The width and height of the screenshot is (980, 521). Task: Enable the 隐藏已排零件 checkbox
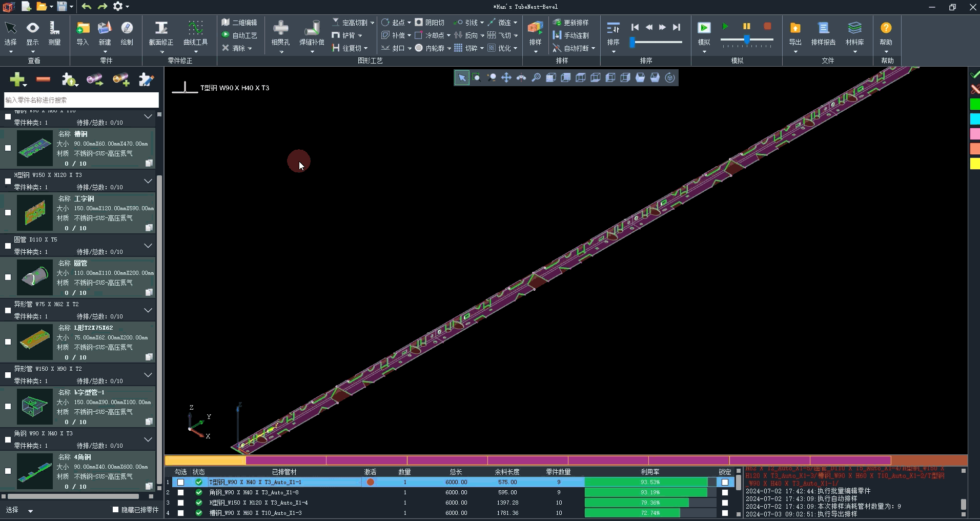coord(116,510)
